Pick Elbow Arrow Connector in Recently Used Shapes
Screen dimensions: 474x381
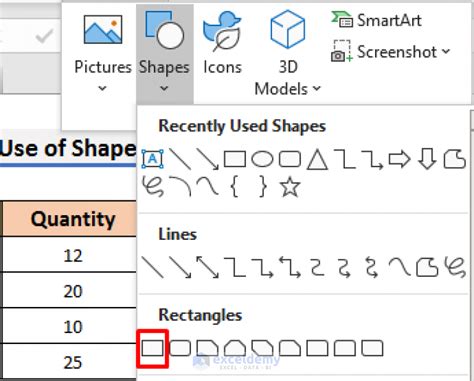(372, 159)
